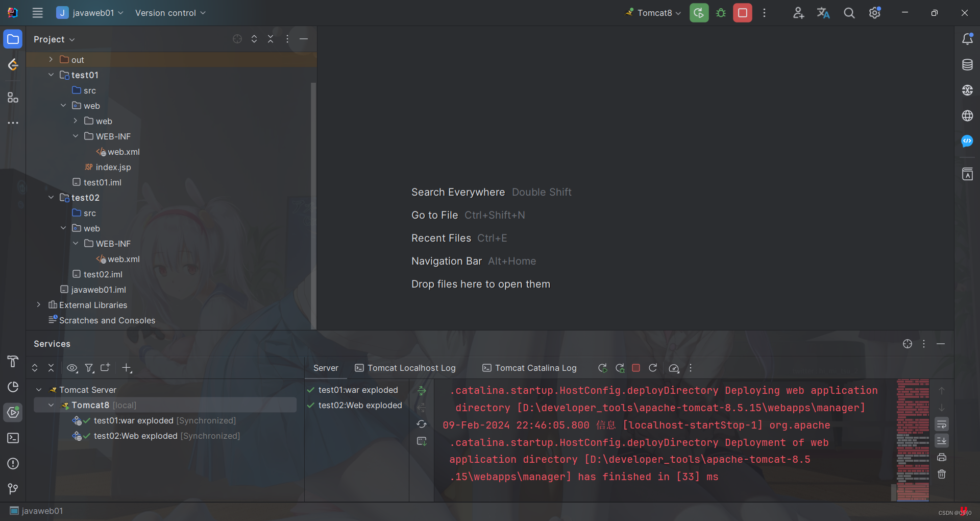The height and width of the screenshot is (521, 980).
Task: Redeploy via Services toolbar rerun icon
Action: point(603,368)
